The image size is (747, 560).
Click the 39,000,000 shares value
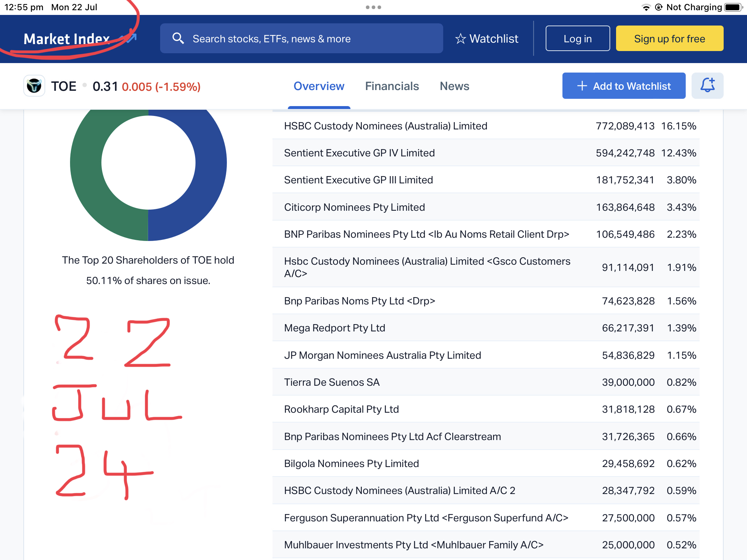click(628, 382)
